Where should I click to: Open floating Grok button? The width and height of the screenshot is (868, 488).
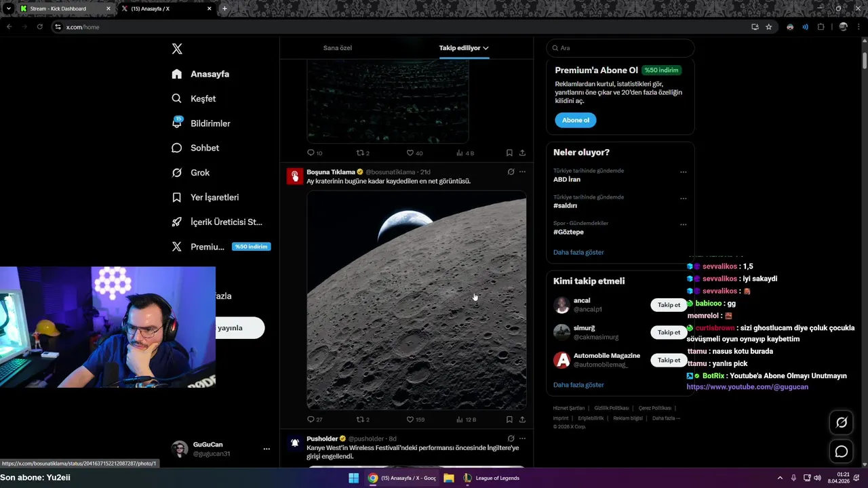click(x=842, y=422)
